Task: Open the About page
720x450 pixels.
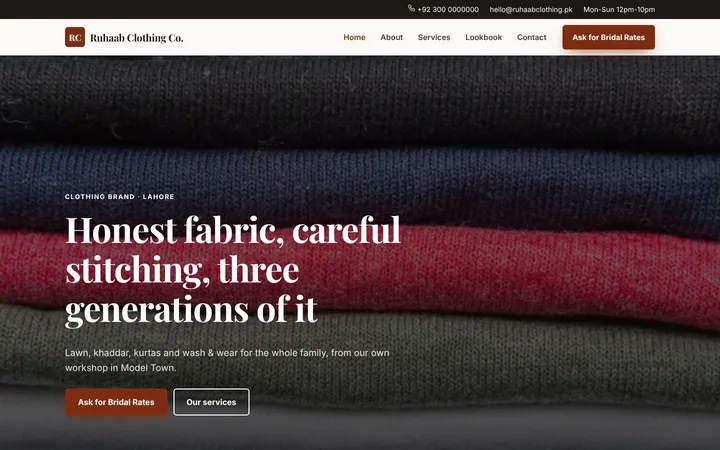Action: click(392, 37)
